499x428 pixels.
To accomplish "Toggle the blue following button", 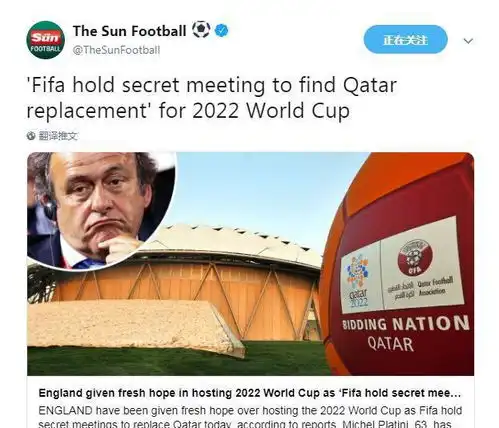I will point(405,39).
